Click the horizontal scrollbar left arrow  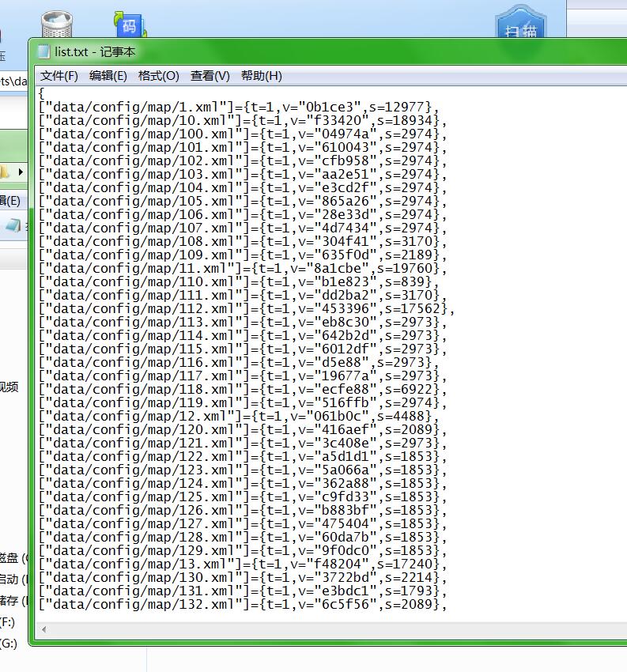[43, 629]
